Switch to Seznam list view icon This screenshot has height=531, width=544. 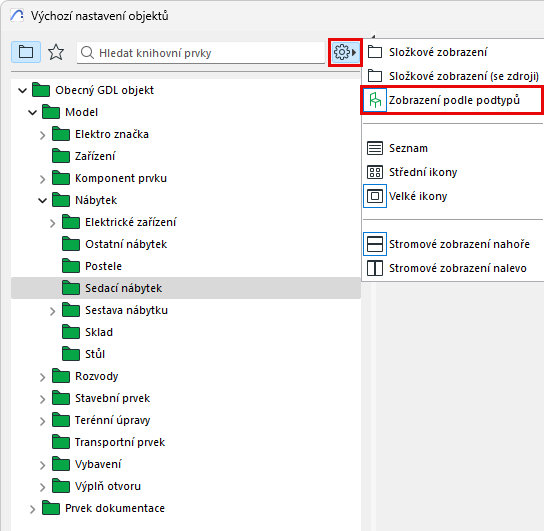[x=375, y=148]
